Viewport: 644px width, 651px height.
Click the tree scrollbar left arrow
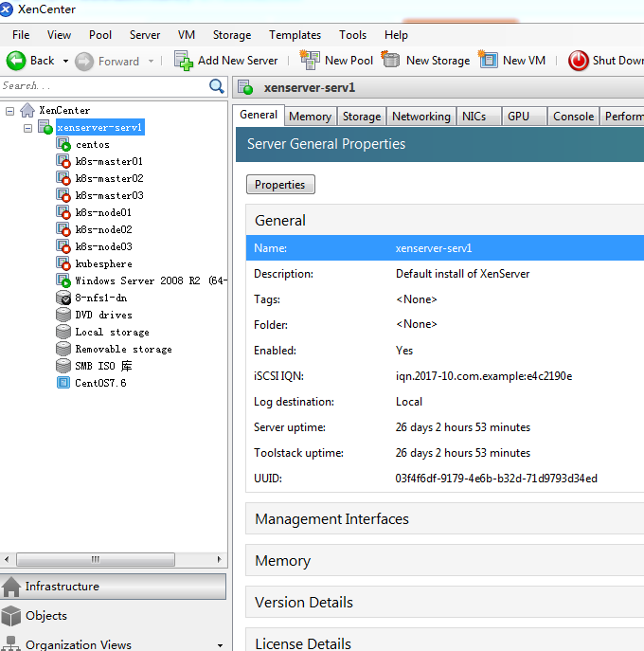pos(7,559)
